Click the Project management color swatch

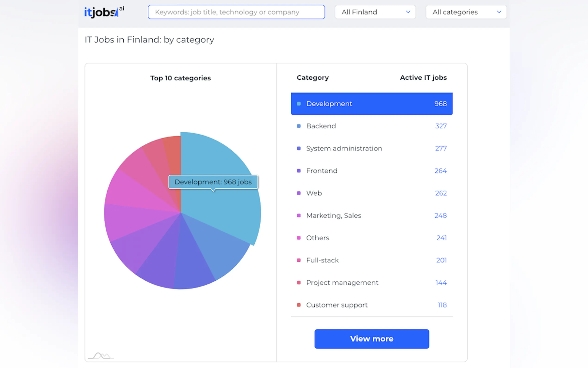[x=299, y=283]
